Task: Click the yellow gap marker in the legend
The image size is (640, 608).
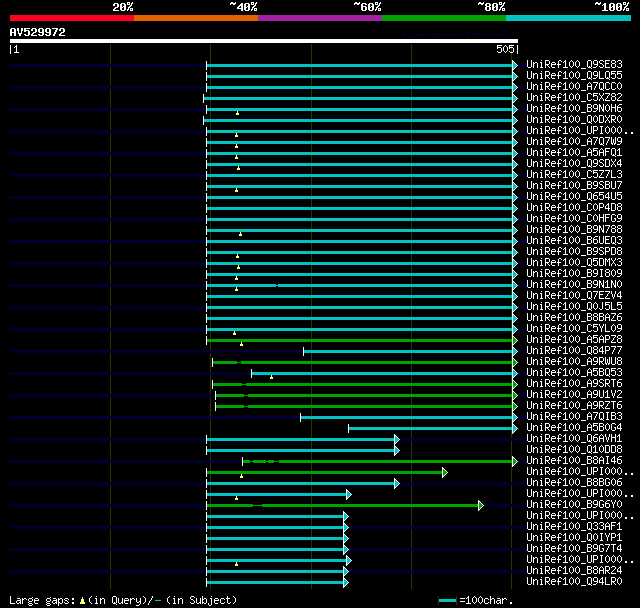Action: [82, 601]
